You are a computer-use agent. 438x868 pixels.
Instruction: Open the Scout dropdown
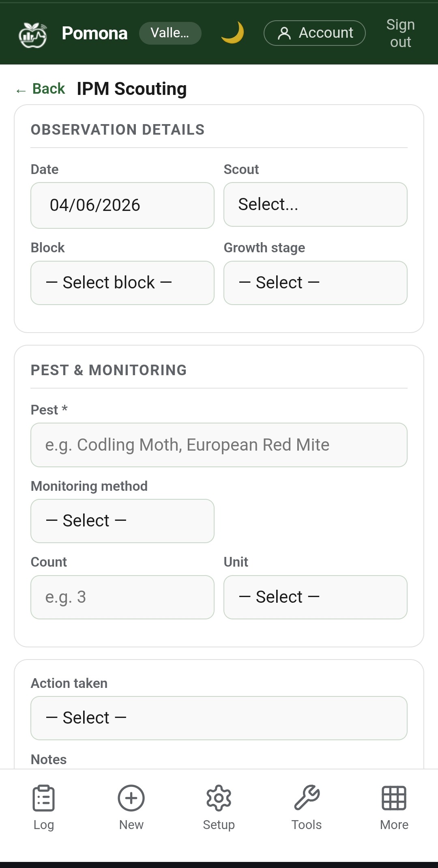click(315, 204)
